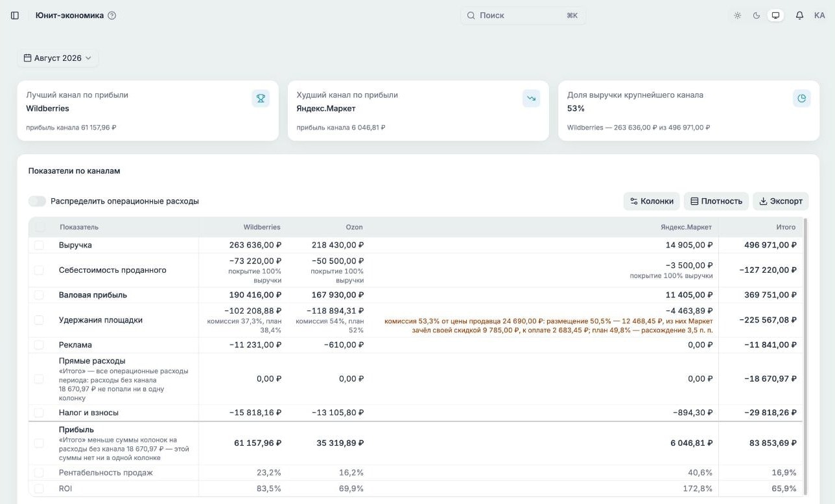Image resolution: width=835 pixels, height=504 pixels.
Task: Open the KA user avatar
Action: coord(819,16)
